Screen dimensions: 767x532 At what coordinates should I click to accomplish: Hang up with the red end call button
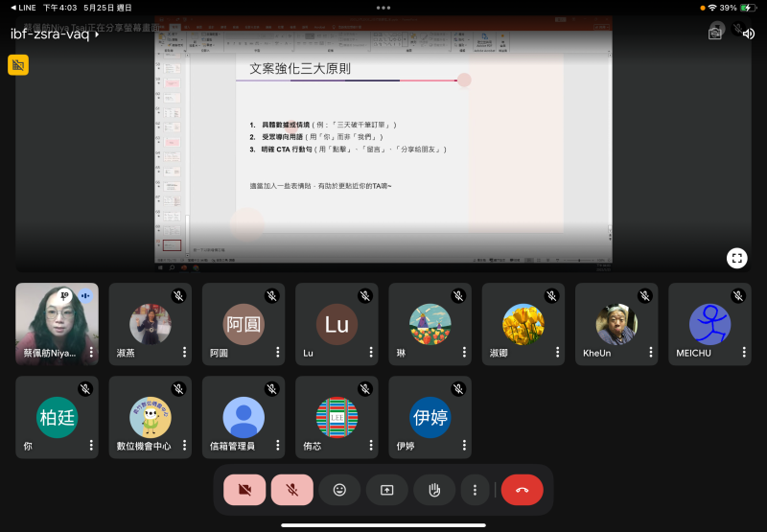click(522, 489)
